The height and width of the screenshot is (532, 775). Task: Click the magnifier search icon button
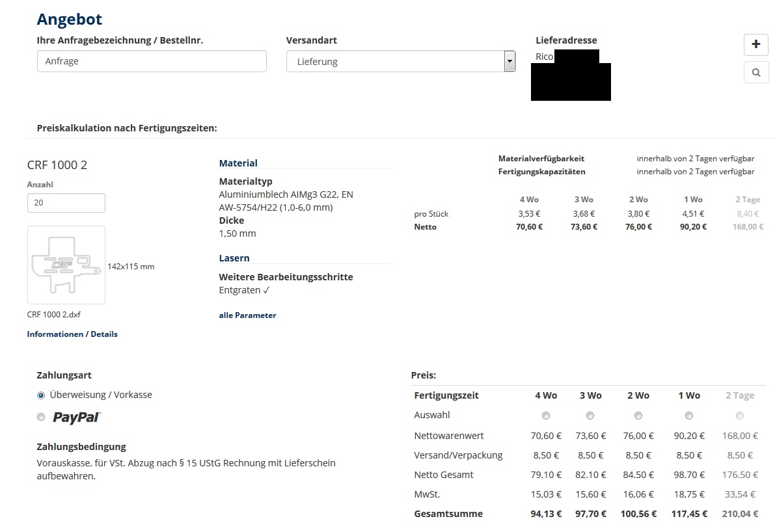755,73
